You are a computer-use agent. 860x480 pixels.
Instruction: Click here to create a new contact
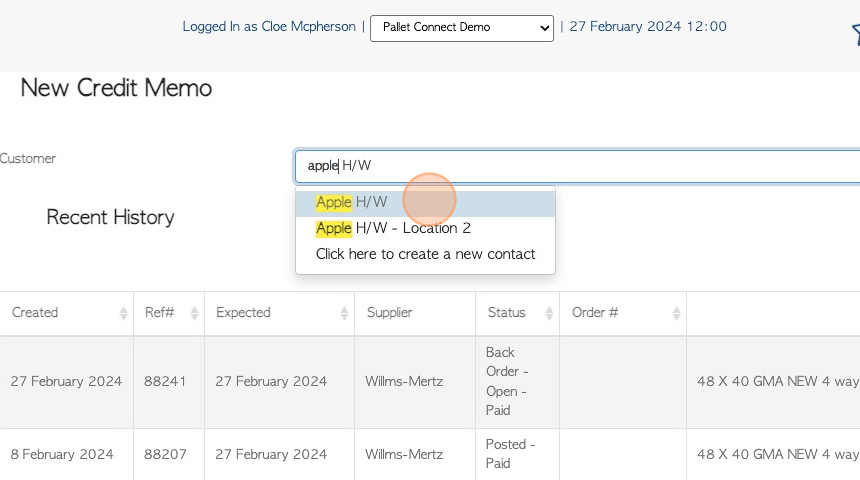(x=425, y=254)
